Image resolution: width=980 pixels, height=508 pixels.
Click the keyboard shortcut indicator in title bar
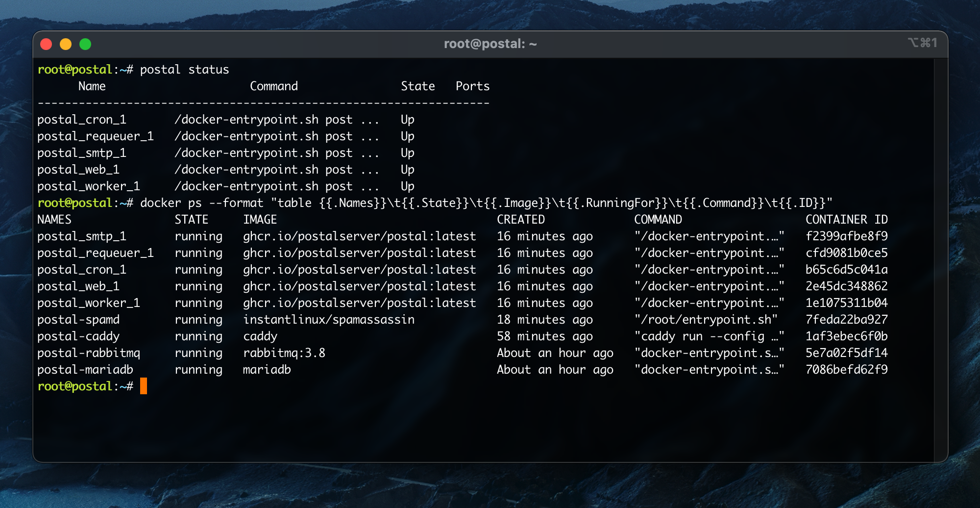922,43
